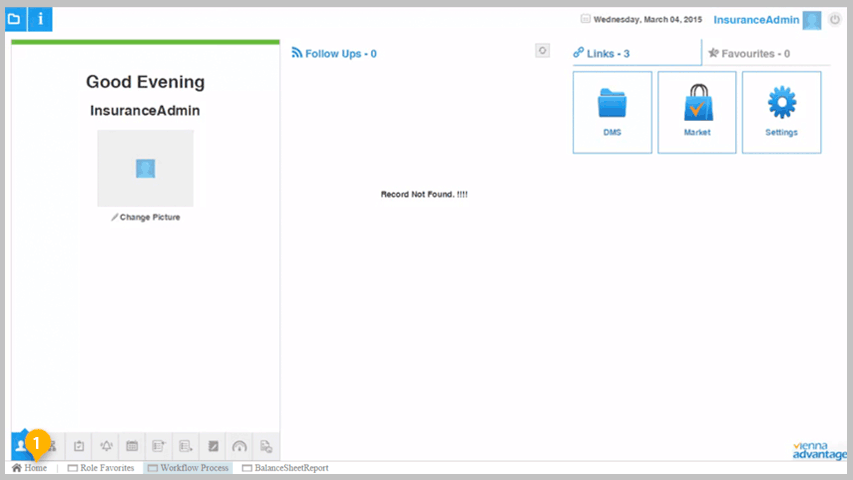The image size is (853, 480).
Task: Open the DMS link tile
Action: pyautogui.click(x=612, y=112)
